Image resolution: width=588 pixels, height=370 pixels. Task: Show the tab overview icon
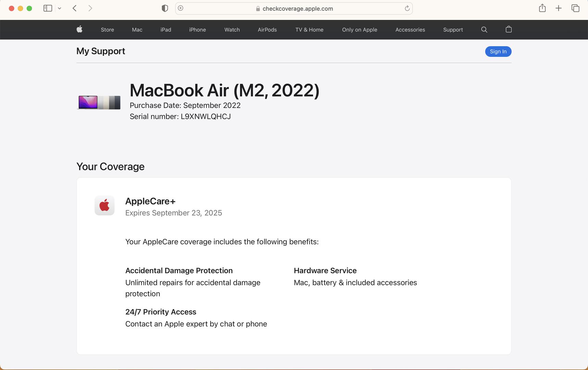575,8
